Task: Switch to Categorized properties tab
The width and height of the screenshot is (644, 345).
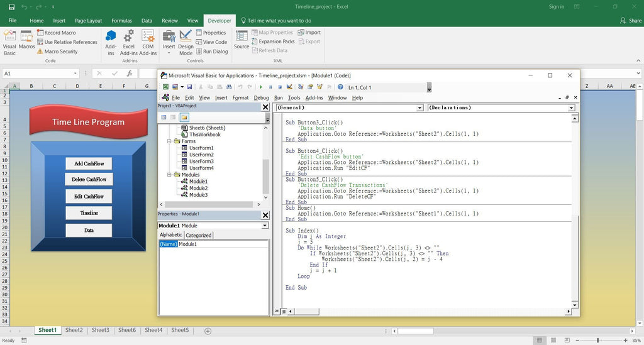Action: click(x=198, y=235)
